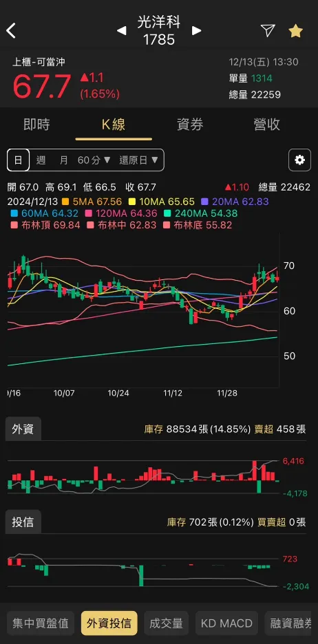
Task: Click the yellow 10MA swatch
Action: point(133,202)
